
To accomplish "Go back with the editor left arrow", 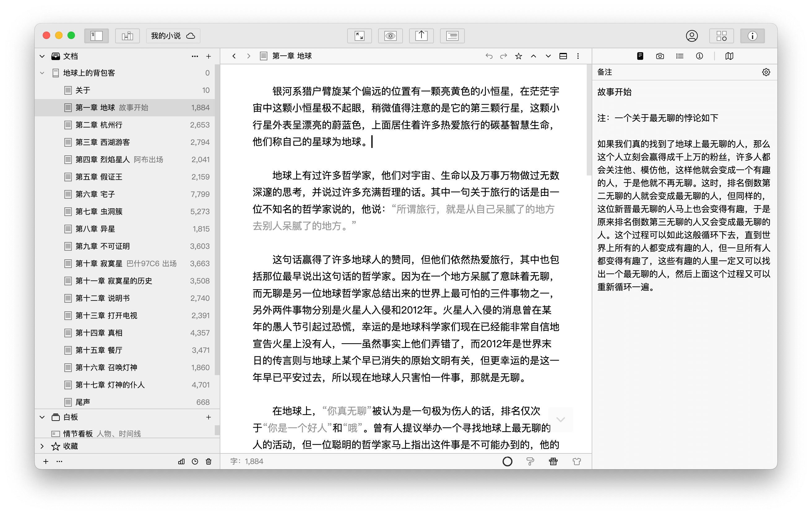I will (234, 56).
